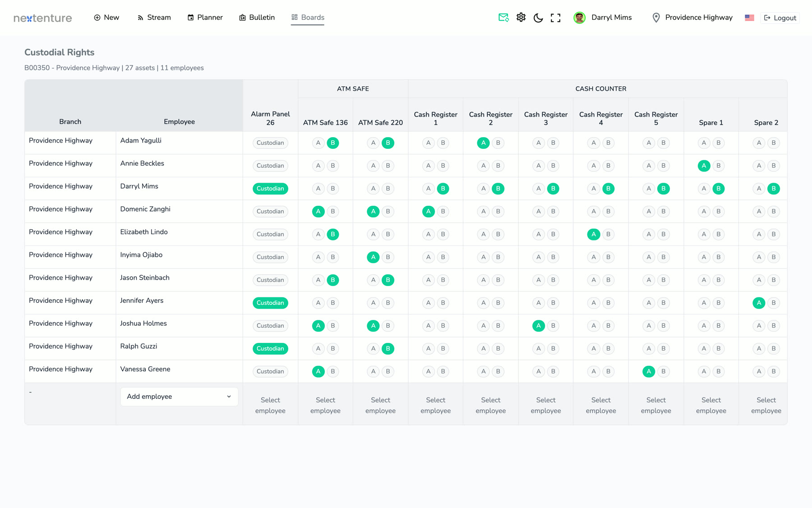Expand the Add employee dropdown
This screenshot has height=508, width=812.
179,397
